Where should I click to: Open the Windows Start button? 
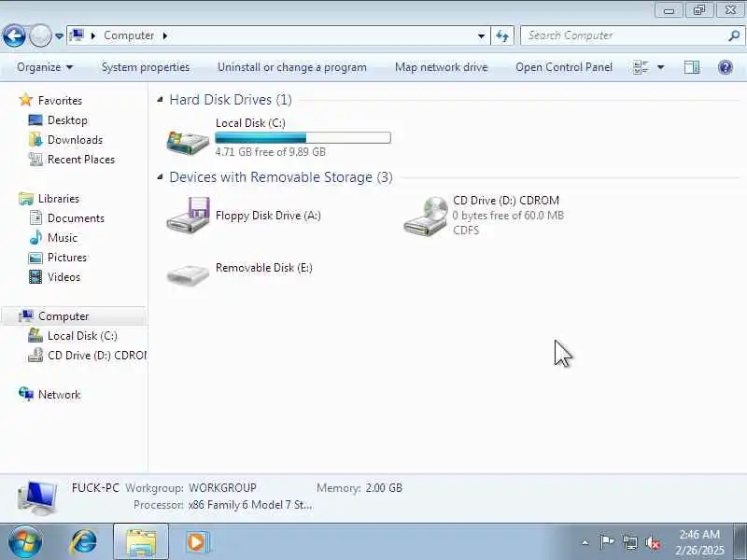coord(25,542)
